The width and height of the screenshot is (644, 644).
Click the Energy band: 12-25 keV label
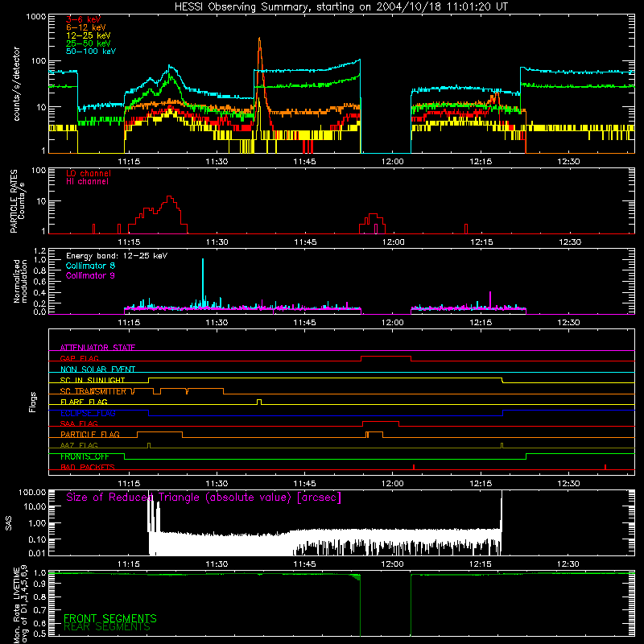pyautogui.click(x=117, y=256)
